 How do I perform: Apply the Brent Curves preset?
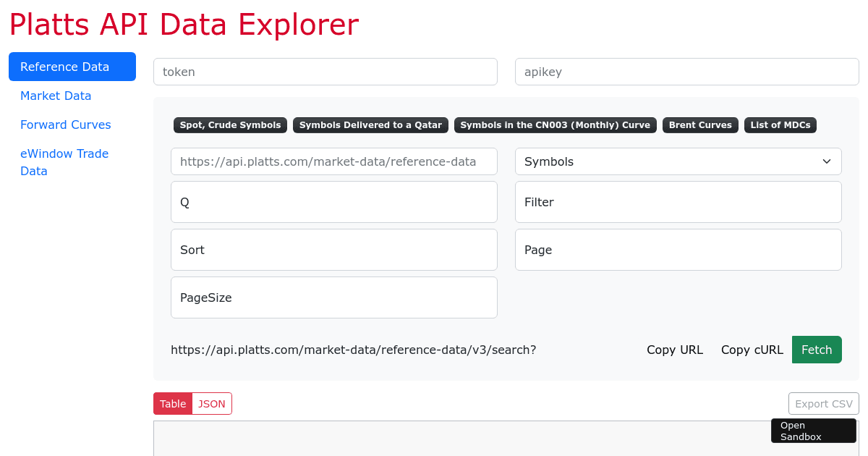pyautogui.click(x=699, y=124)
